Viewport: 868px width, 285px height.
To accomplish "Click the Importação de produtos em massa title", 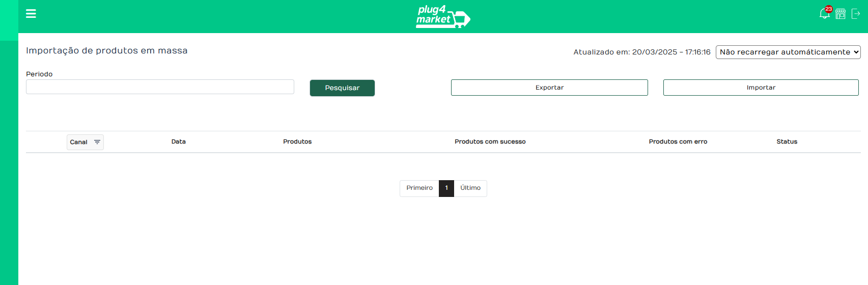I will (107, 50).
